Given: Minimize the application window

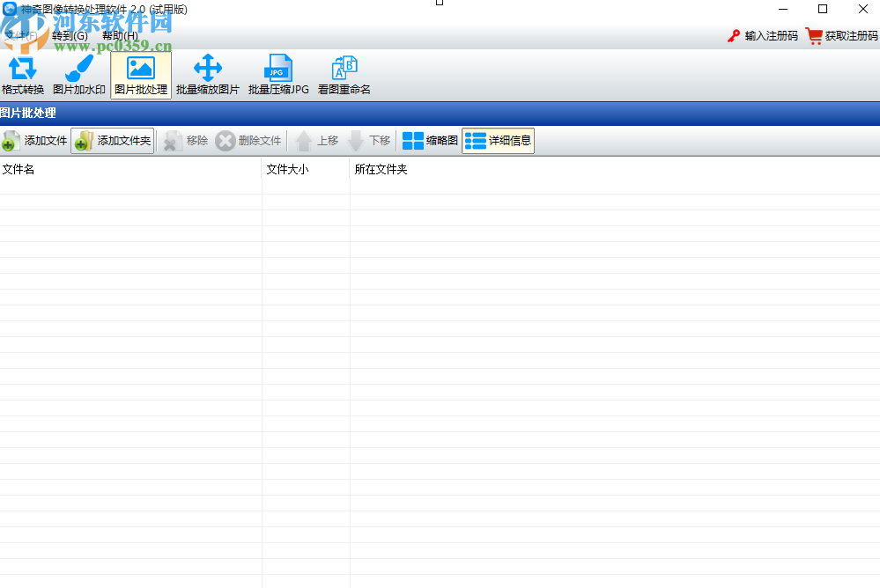Looking at the screenshot, I should point(783,9).
